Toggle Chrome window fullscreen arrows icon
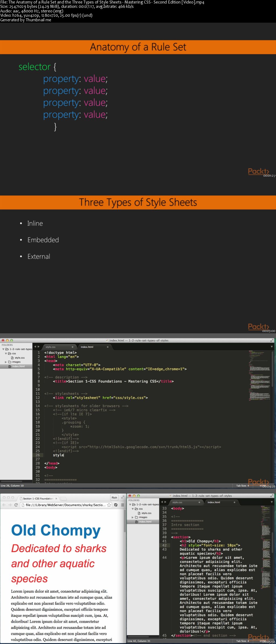The image size is (276, 644). point(122,497)
